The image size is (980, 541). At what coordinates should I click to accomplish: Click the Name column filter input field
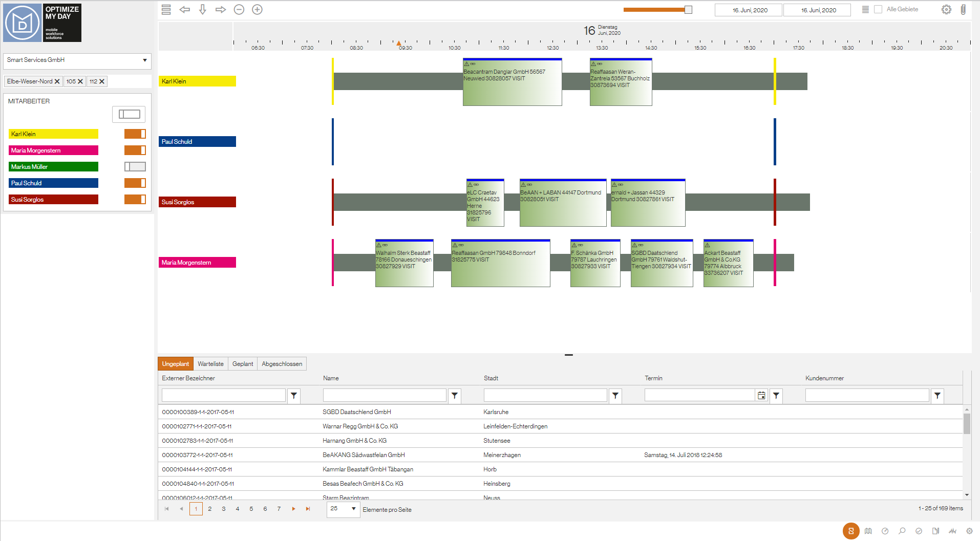(385, 396)
